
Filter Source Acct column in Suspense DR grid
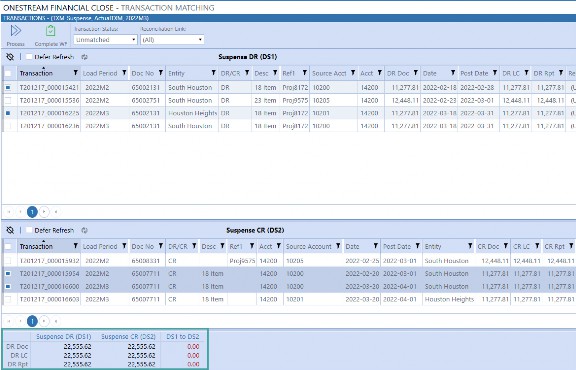click(x=353, y=73)
